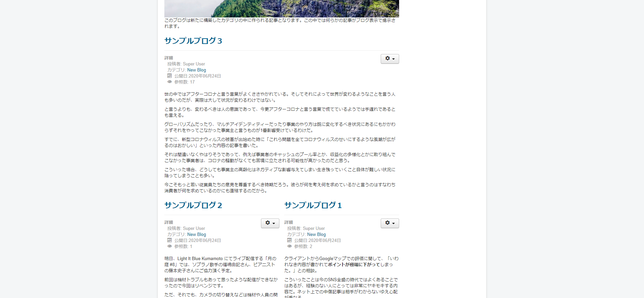Click paragraph starting 今こそもっと若い従業員
This screenshot has width=644, height=298.
[280, 188]
